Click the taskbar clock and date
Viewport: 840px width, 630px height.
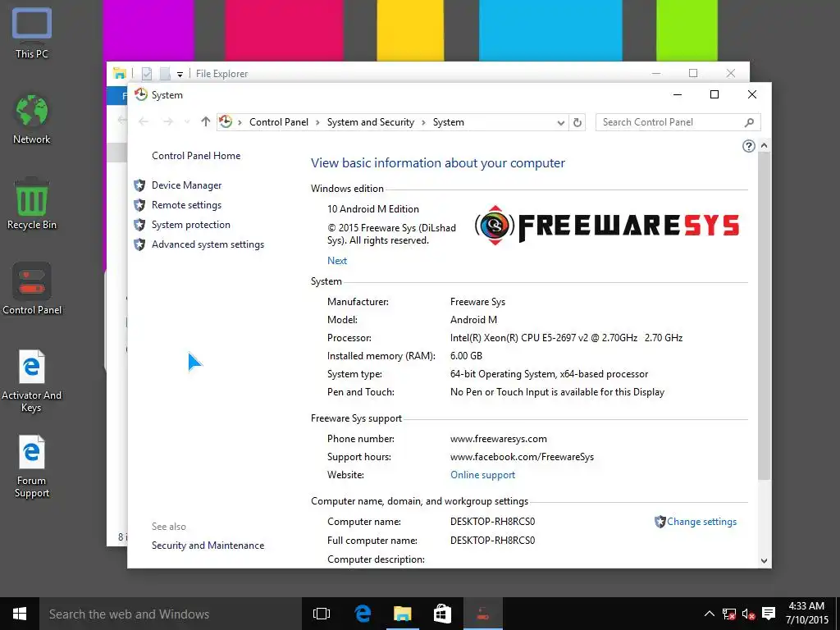(806, 614)
